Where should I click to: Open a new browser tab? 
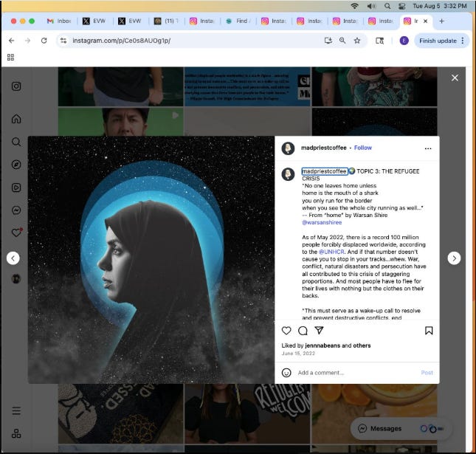click(442, 21)
